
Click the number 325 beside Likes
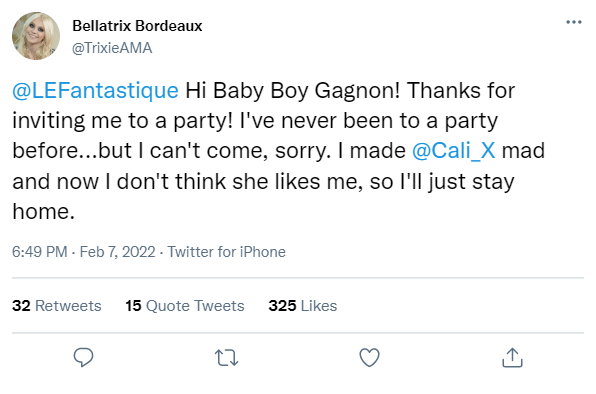click(282, 305)
